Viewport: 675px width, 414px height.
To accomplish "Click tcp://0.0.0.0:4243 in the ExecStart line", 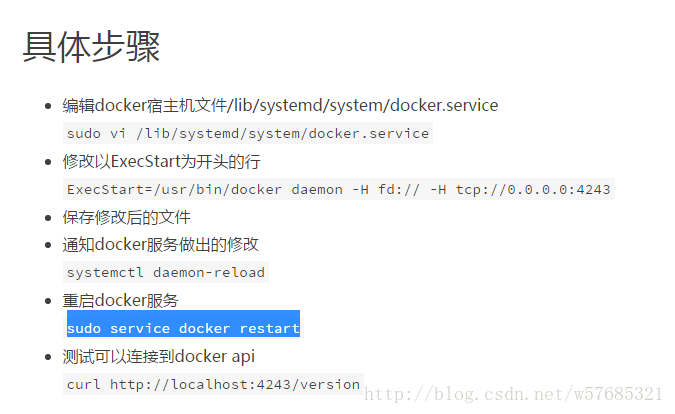I will 533,189.
